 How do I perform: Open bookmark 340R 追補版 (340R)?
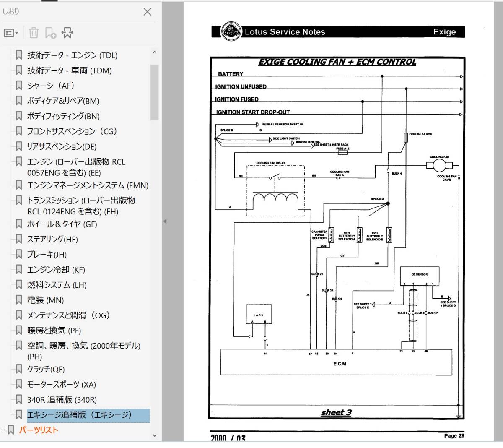pos(62,400)
